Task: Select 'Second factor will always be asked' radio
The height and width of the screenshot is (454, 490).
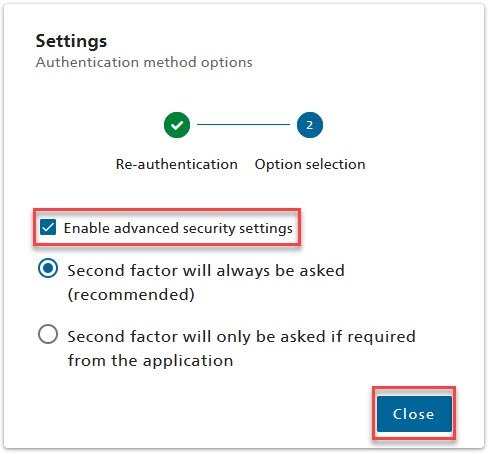Action: tap(48, 268)
